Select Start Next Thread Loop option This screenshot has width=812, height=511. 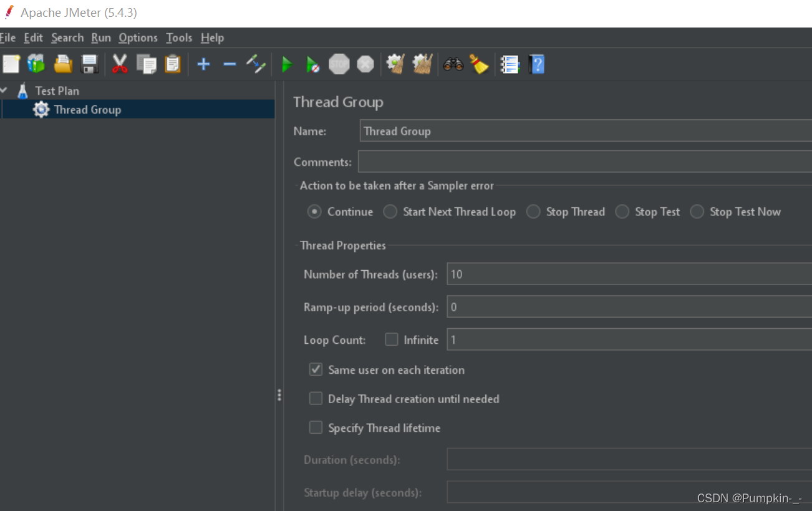(390, 212)
